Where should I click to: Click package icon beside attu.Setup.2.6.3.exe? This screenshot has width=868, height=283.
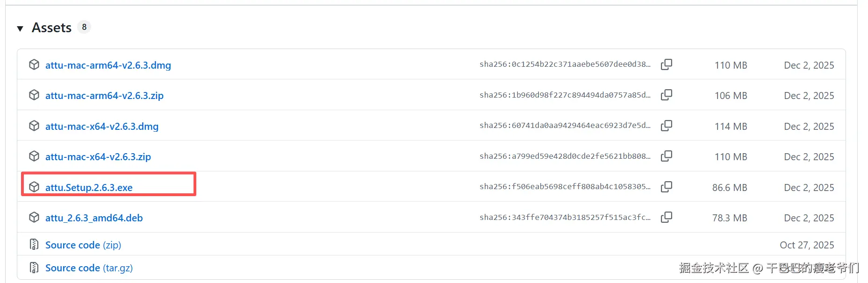34,187
